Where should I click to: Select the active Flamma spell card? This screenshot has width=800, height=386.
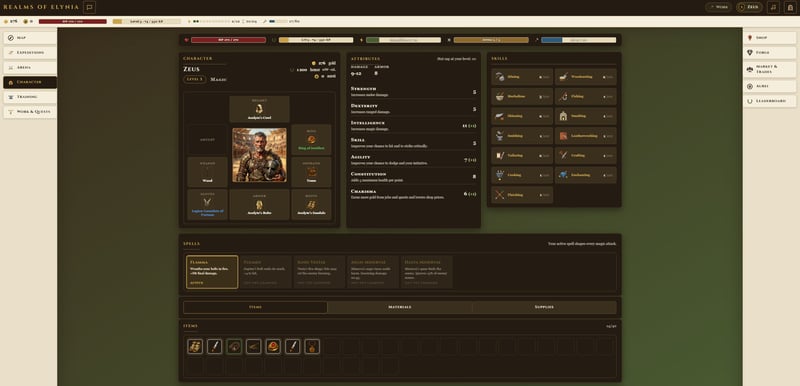(212, 272)
